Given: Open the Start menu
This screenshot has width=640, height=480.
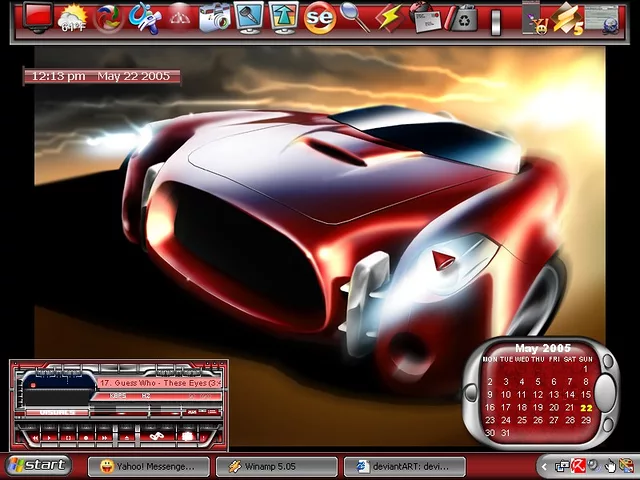Looking at the screenshot, I should coord(38,465).
